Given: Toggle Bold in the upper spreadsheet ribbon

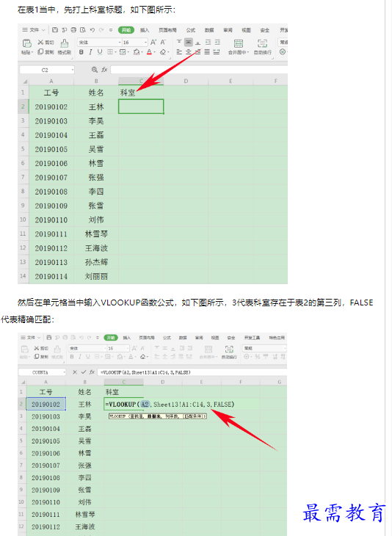Looking at the screenshot, I should coord(81,52).
